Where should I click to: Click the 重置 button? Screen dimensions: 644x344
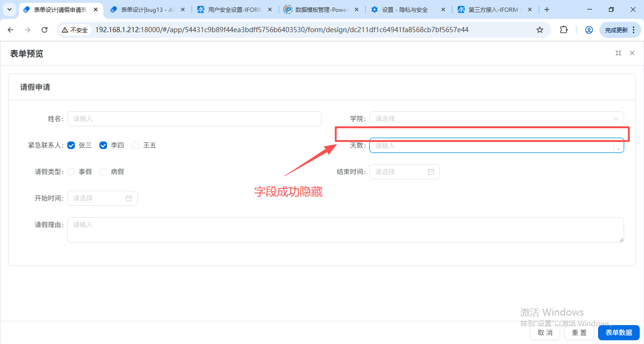coord(579,333)
